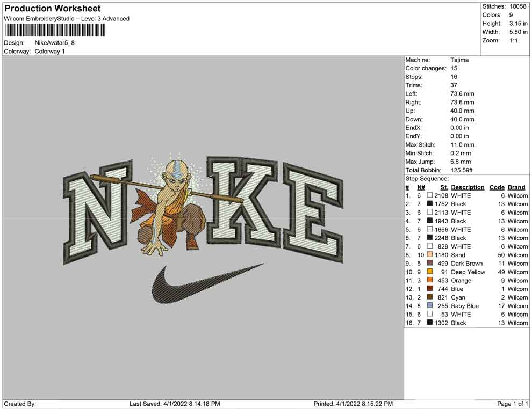Viewport: 532px width, 409px height.
Task: Click the swatch in the row labeled Blue
Action: pos(430,288)
